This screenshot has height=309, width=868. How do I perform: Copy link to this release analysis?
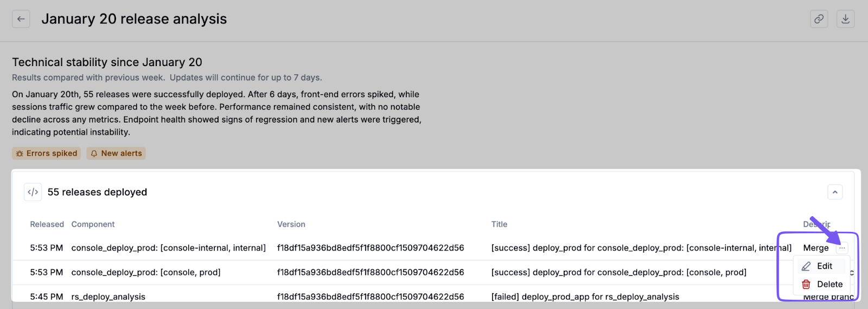pyautogui.click(x=819, y=19)
